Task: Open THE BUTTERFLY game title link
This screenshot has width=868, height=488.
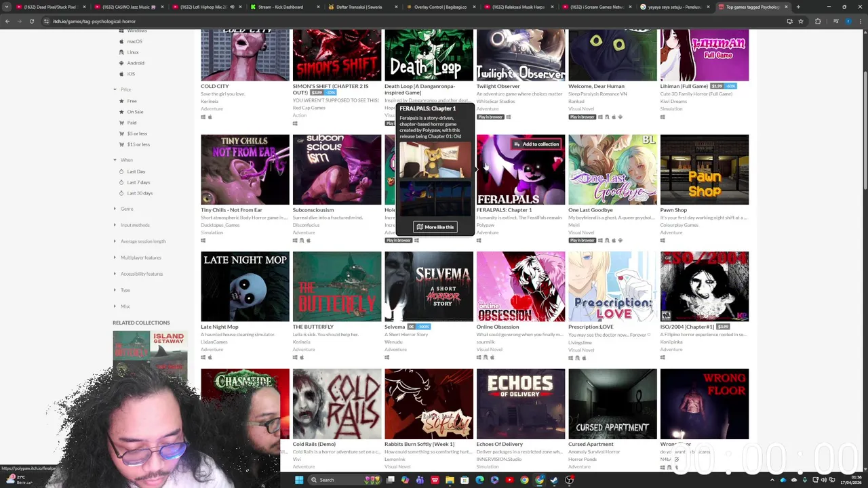Action: [313, 327]
